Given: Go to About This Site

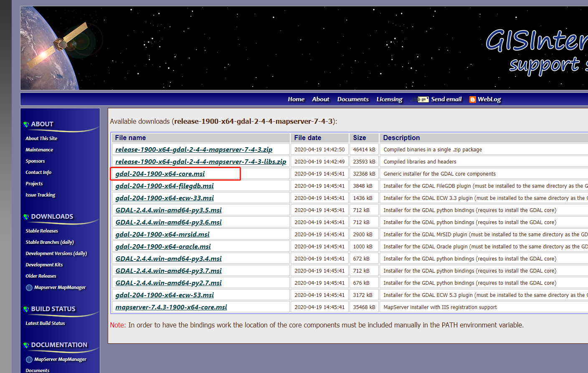Looking at the screenshot, I should tap(41, 138).
